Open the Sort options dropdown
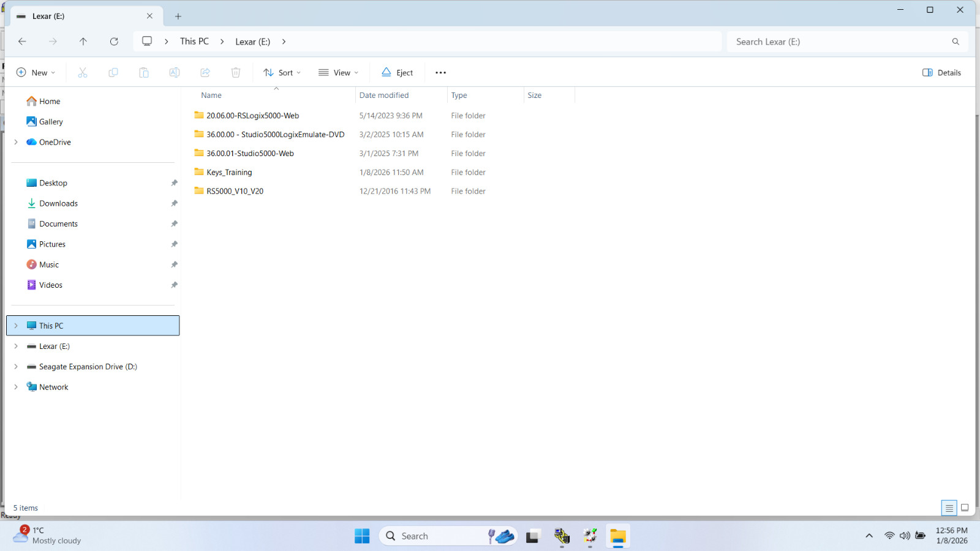Image resolution: width=980 pixels, height=551 pixels. point(282,73)
